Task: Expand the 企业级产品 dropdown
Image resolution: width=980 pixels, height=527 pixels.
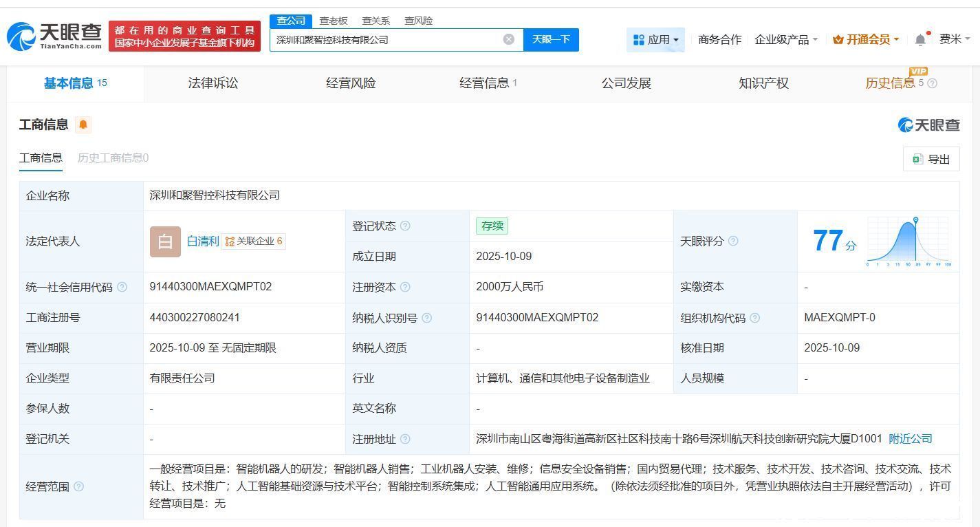Action: click(x=785, y=40)
